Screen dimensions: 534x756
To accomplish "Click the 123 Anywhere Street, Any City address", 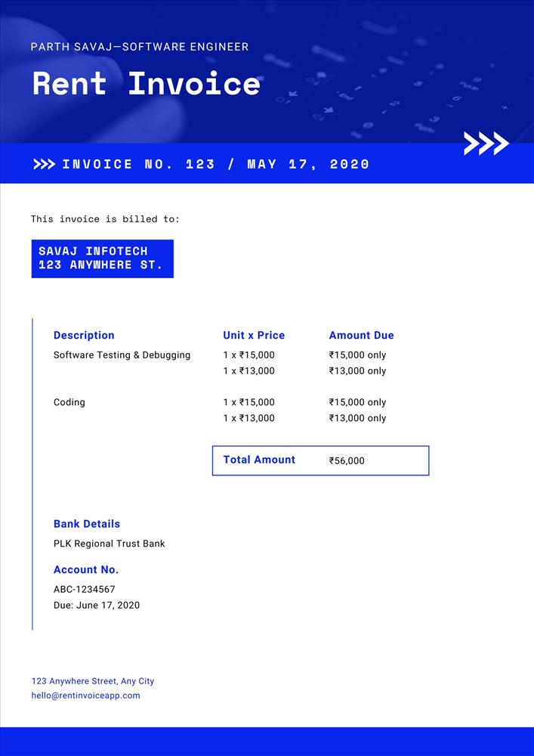I will (x=93, y=681).
